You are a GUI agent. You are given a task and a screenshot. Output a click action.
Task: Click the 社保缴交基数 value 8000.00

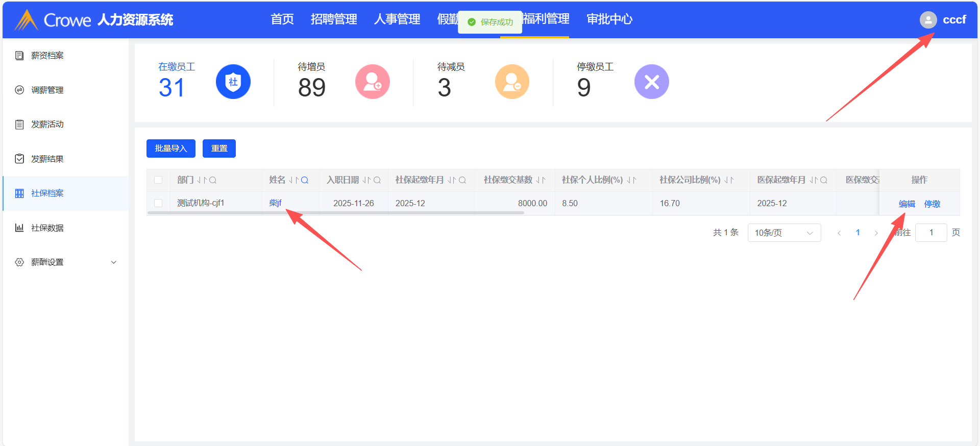click(532, 203)
